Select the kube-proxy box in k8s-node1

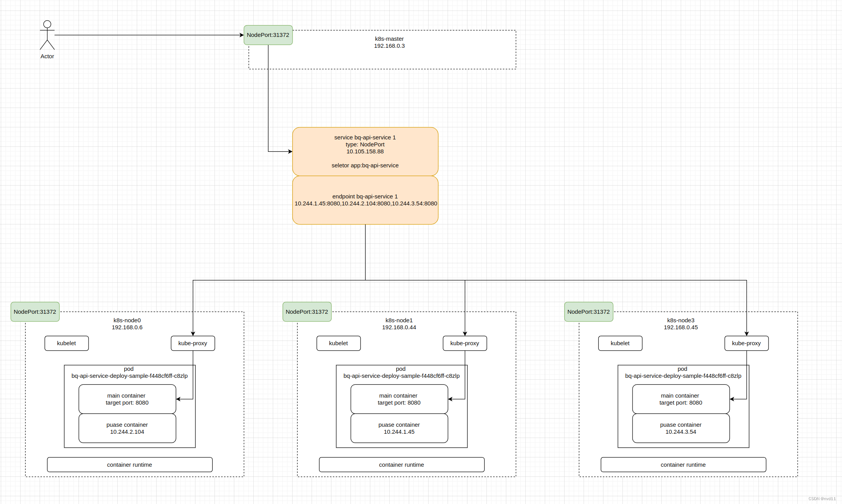click(x=465, y=343)
